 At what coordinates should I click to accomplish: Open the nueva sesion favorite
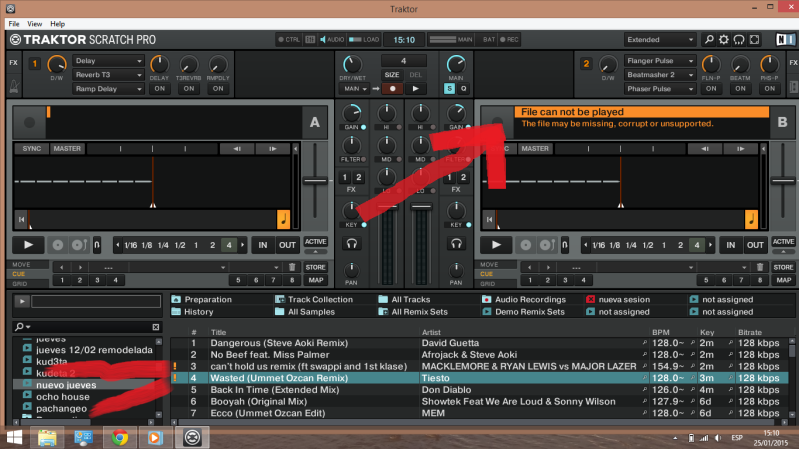618,300
